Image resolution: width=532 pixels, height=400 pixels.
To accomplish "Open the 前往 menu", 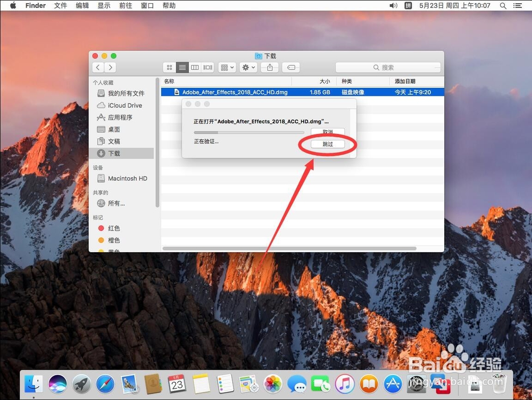I will (x=126, y=5).
